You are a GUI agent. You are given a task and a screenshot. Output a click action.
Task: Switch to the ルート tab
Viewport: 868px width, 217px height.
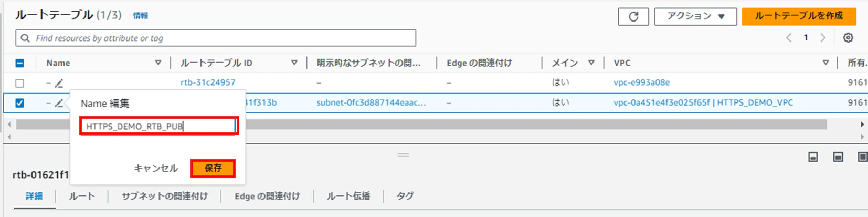[x=82, y=196]
